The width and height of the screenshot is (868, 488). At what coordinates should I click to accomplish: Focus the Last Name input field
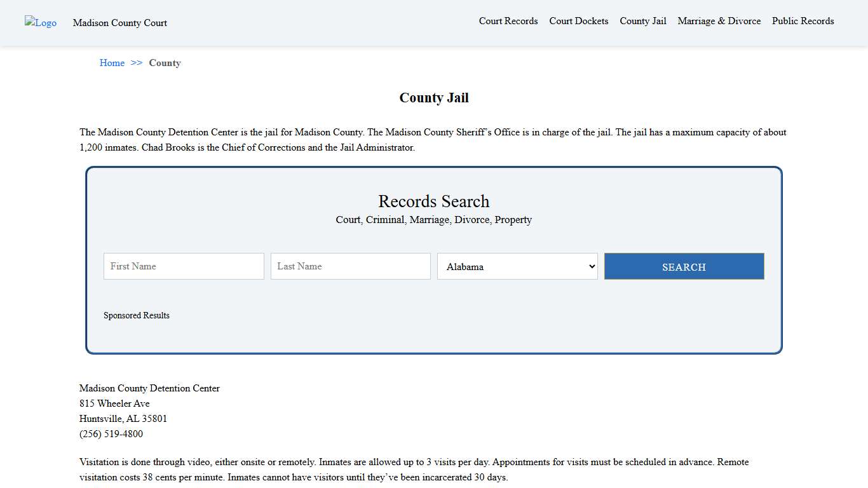(x=350, y=266)
